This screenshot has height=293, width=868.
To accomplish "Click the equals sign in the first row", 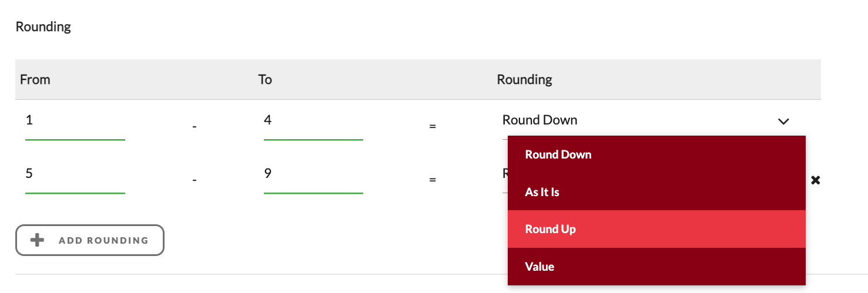I will (433, 126).
